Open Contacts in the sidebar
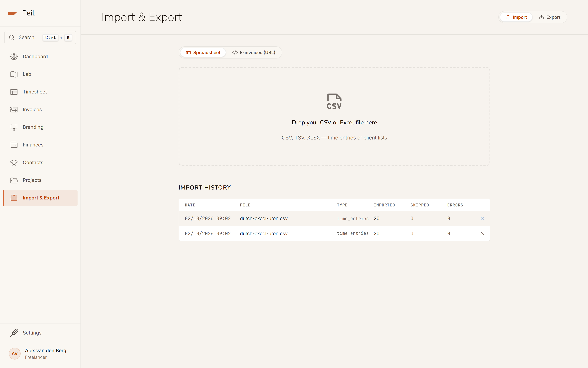This screenshot has height=368, width=588. pyautogui.click(x=40, y=163)
